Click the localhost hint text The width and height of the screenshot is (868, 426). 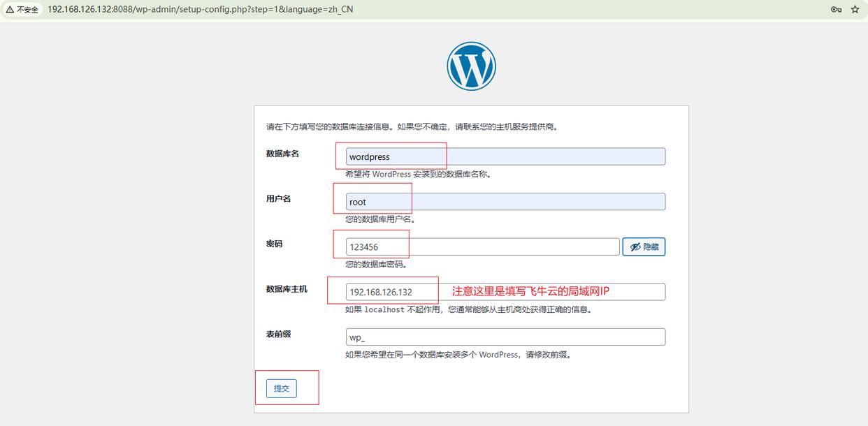pyautogui.click(x=469, y=309)
